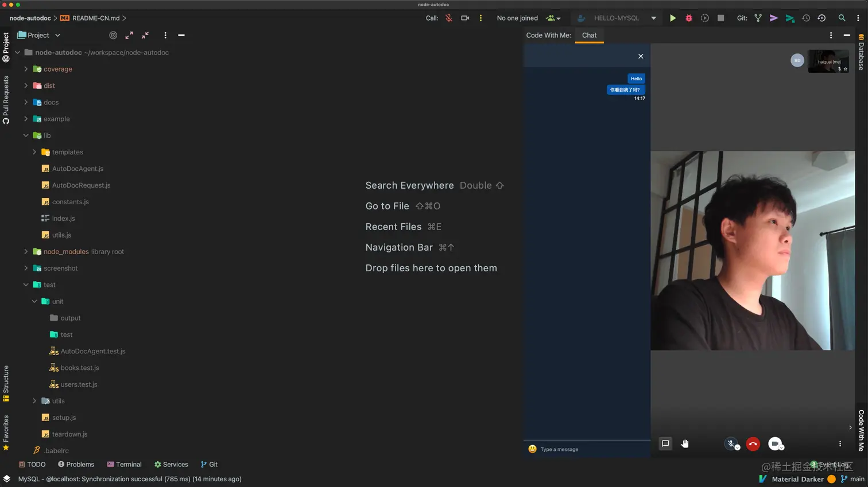Open Project panel options menu
The image size is (868, 487).
coord(165,35)
